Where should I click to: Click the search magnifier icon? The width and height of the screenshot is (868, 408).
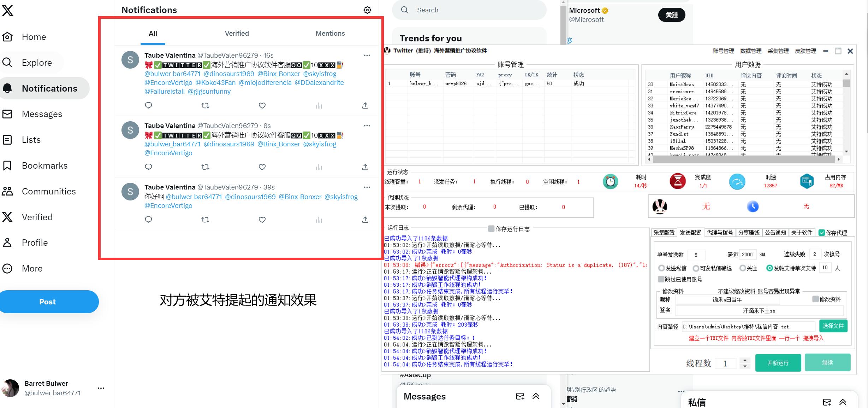point(405,10)
